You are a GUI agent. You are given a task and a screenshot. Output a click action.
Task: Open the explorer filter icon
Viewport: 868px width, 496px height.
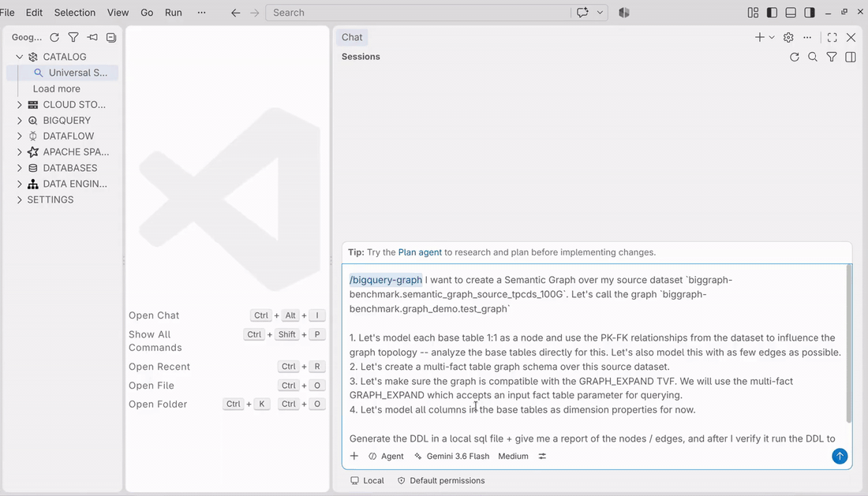click(x=73, y=37)
